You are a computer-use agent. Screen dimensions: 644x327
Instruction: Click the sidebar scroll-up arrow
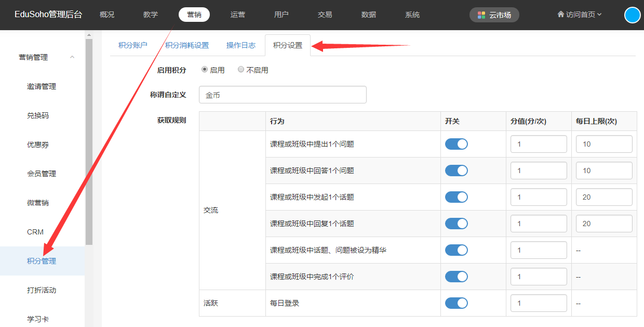tap(89, 35)
